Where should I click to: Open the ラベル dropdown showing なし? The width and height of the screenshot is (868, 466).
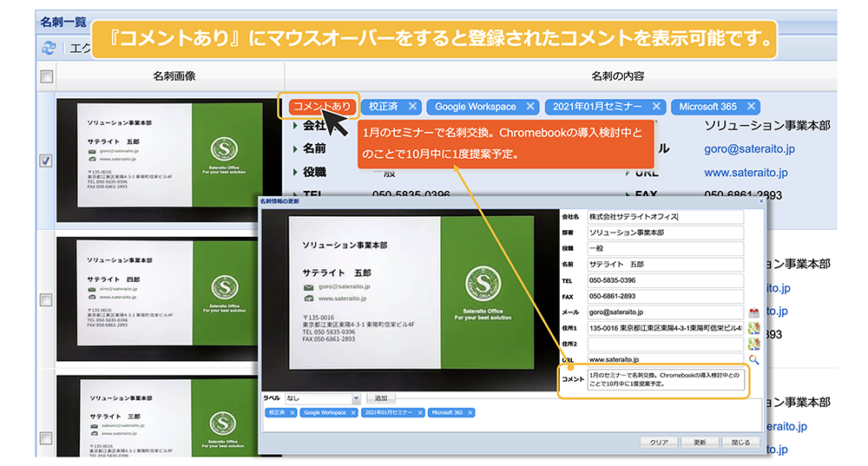point(323,398)
